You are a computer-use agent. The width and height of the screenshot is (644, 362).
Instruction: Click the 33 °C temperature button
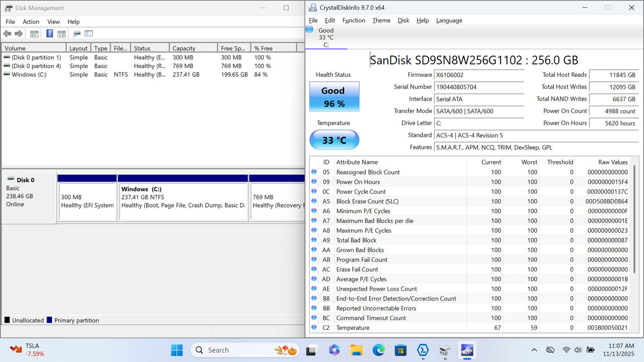[334, 140]
